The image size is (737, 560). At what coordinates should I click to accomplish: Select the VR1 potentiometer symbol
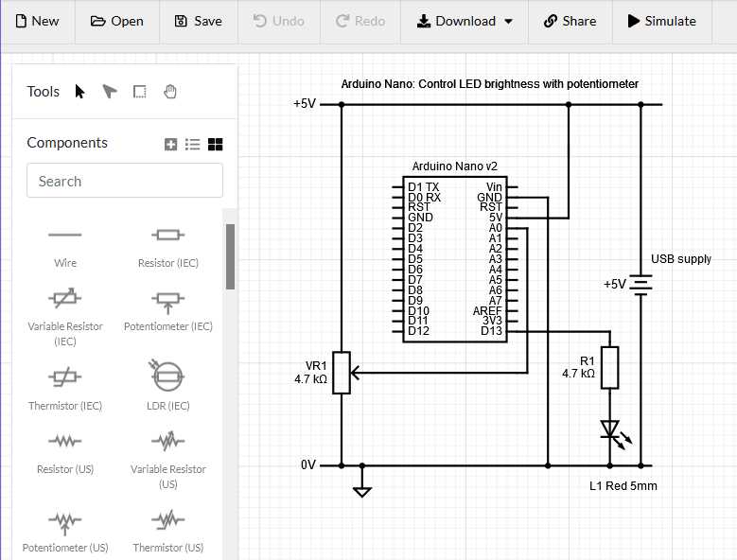[342, 373]
